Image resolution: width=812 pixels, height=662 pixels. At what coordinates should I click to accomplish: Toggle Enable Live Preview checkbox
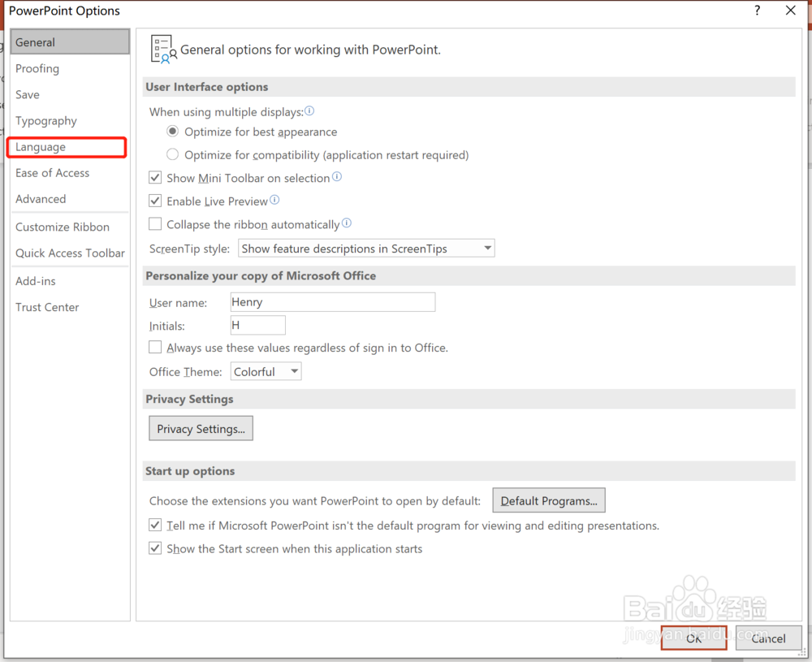tap(155, 201)
